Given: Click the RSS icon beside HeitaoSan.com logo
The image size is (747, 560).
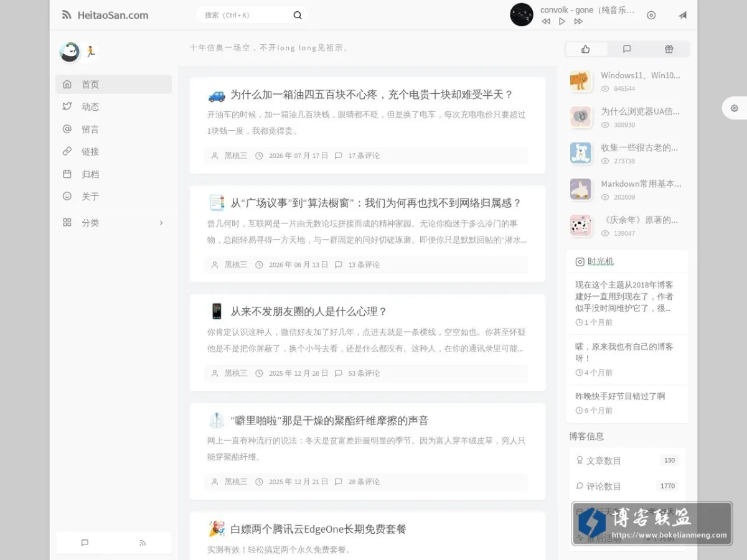Looking at the screenshot, I should pyautogui.click(x=67, y=15).
